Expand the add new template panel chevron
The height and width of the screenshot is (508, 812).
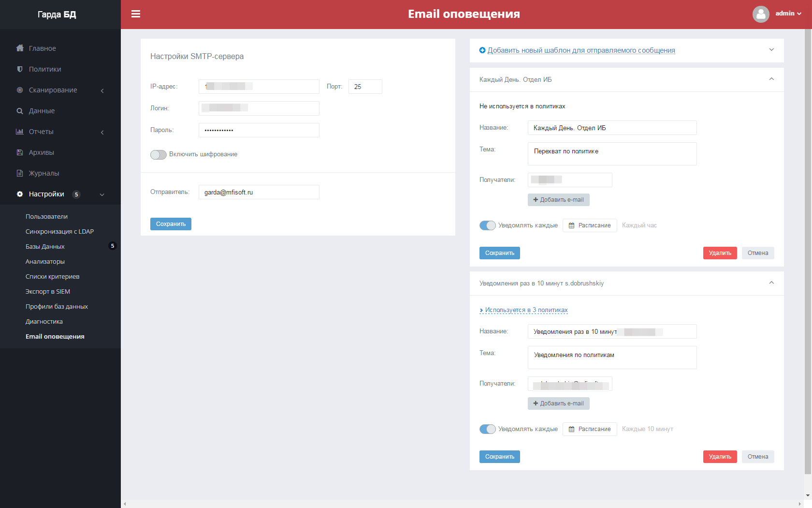pyautogui.click(x=771, y=49)
